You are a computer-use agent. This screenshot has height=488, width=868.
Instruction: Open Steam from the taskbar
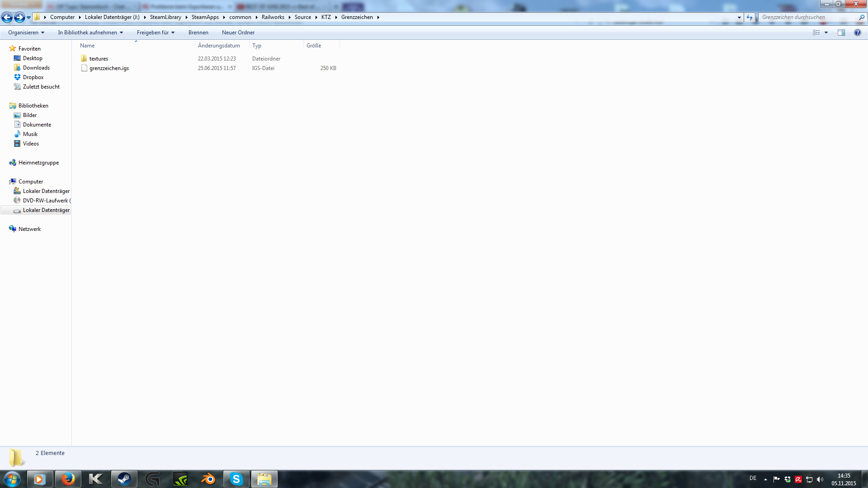click(124, 479)
